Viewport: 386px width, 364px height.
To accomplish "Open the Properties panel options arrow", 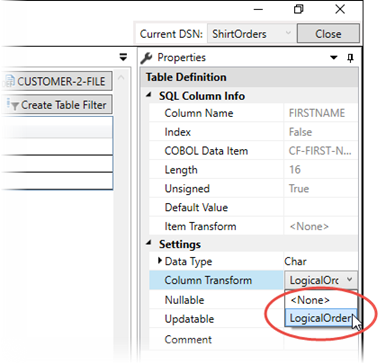I will pos(334,58).
